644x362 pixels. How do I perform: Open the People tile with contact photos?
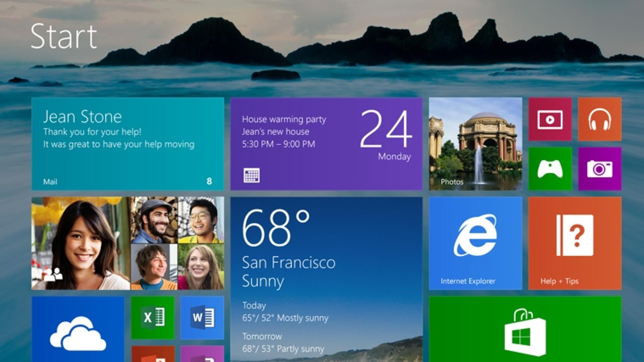pyautogui.click(x=127, y=243)
